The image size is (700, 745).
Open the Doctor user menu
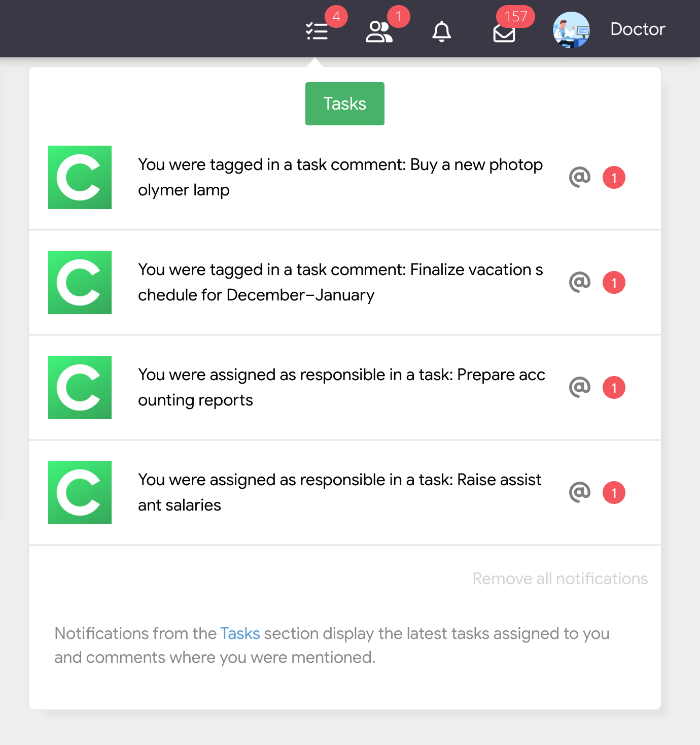point(638,29)
